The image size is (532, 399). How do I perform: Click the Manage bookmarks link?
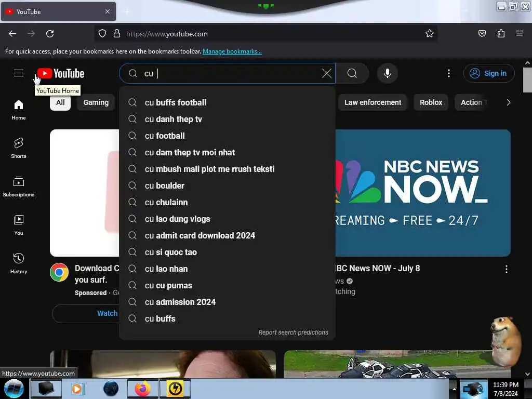[232, 51]
